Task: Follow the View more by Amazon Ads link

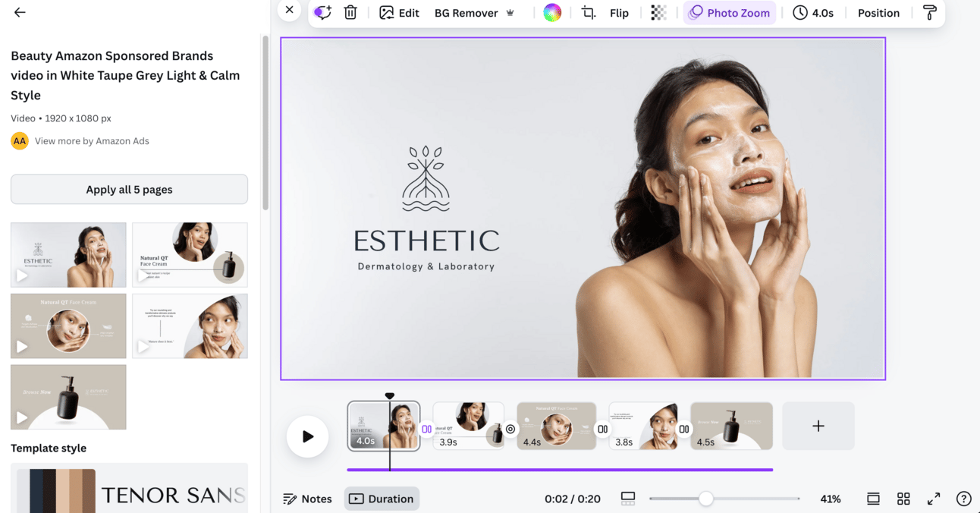Action: tap(92, 141)
